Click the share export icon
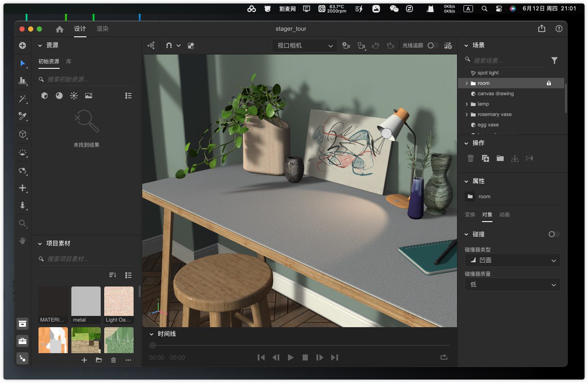Screen dimensions: 588x383 pyautogui.click(x=542, y=29)
